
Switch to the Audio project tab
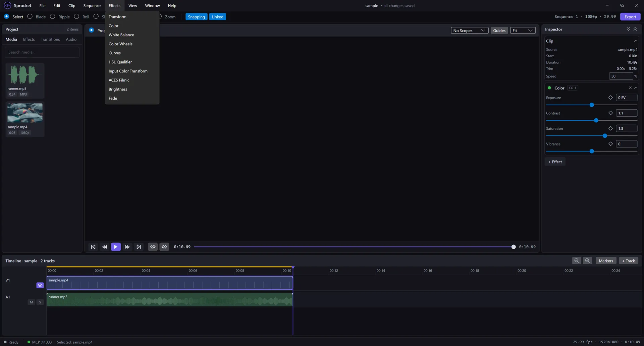[71, 39]
